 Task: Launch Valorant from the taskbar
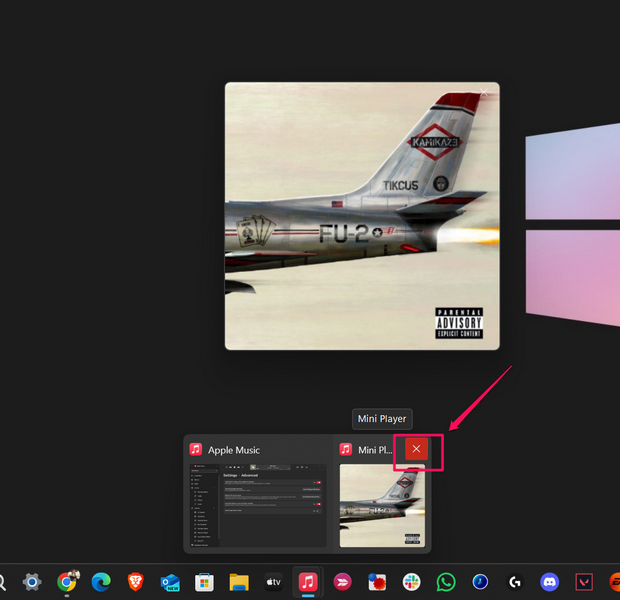(x=584, y=582)
